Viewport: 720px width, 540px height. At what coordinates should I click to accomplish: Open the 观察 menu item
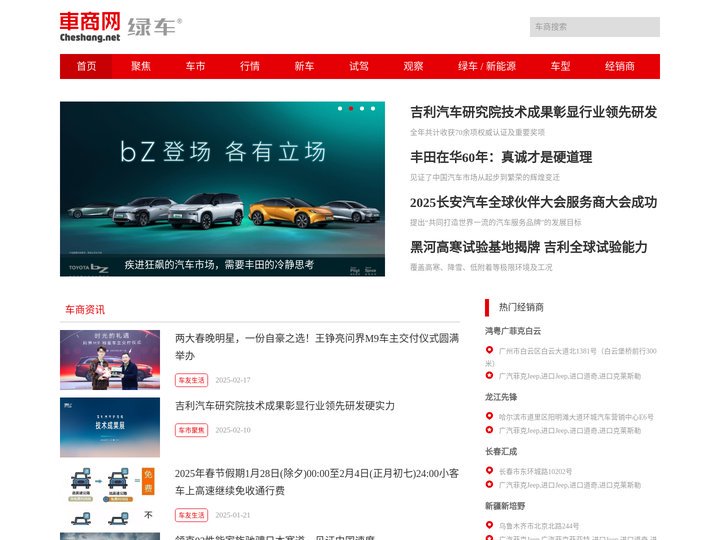[x=413, y=66]
